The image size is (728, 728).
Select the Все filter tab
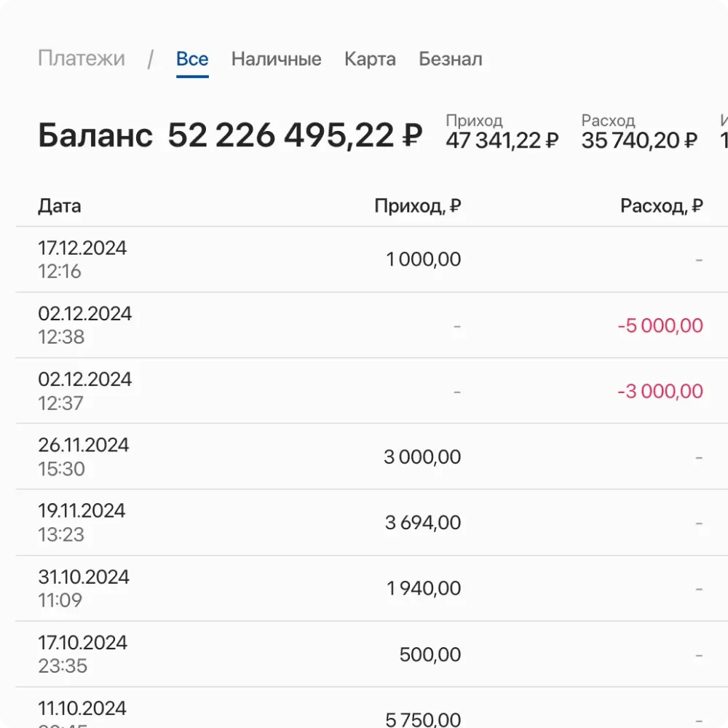pos(191,59)
